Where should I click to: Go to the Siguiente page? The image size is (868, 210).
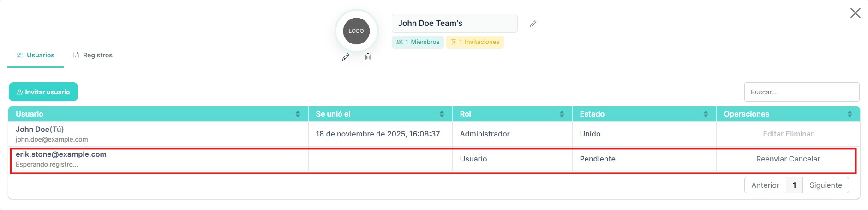[x=826, y=185]
